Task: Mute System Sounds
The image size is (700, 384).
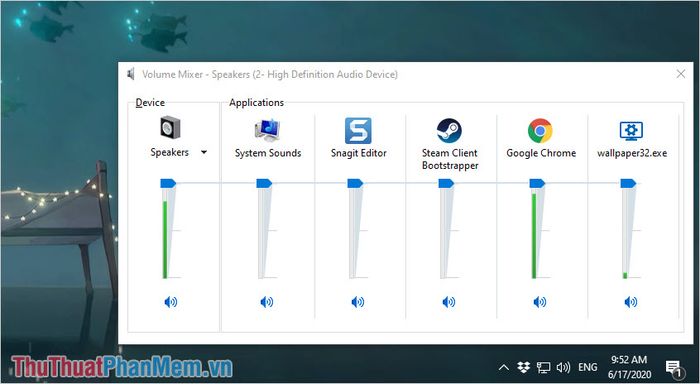Action: pos(267,302)
